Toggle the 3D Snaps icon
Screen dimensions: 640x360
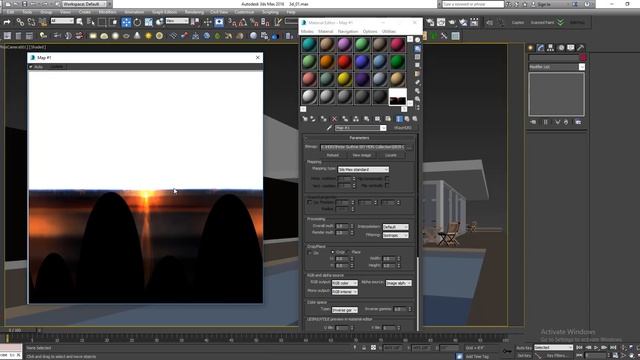pyautogui.click(x=232, y=22)
